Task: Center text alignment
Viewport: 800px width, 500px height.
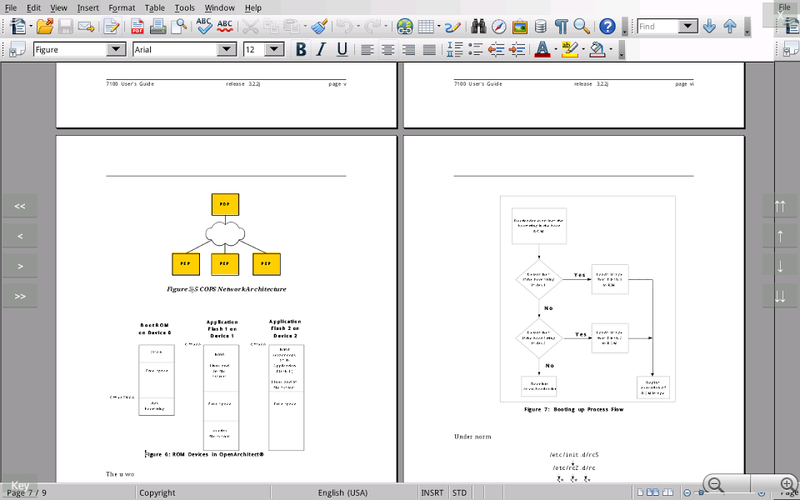Action: [x=388, y=49]
